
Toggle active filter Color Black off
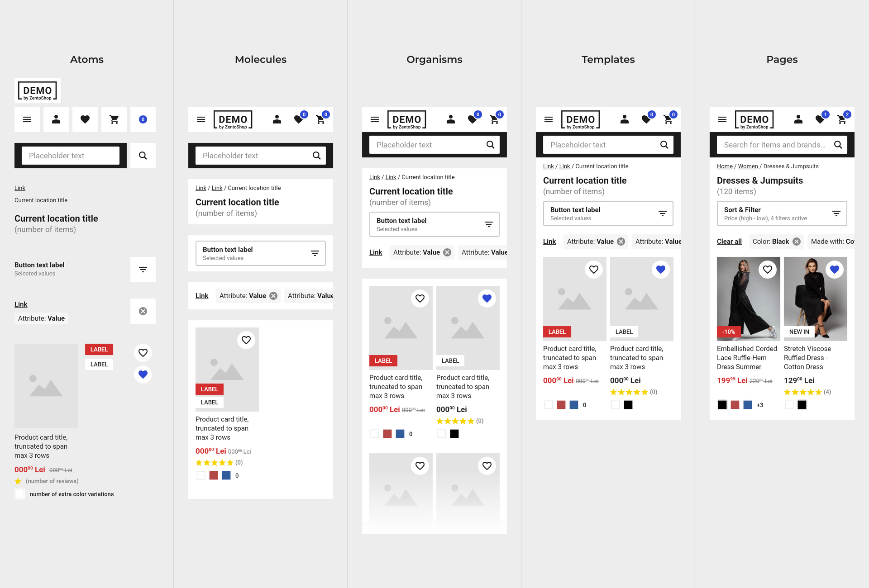tap(796, 241)
